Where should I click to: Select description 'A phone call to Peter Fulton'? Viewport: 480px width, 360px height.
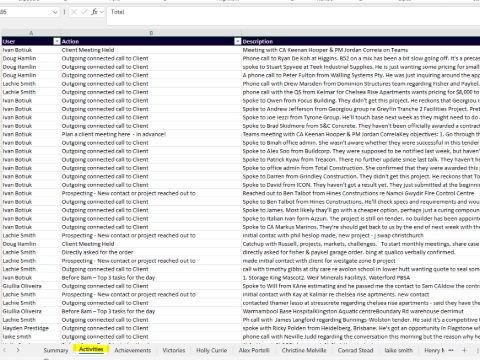pos(361,75)
